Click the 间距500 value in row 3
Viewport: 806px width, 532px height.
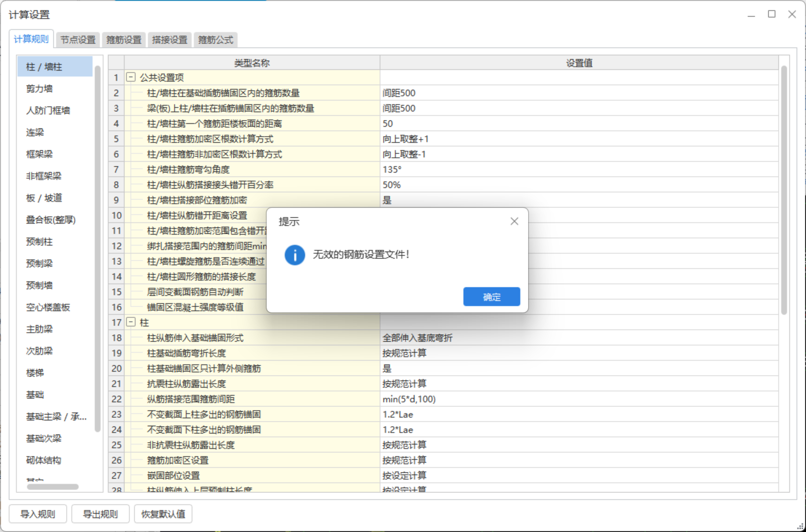coord(579,108)
